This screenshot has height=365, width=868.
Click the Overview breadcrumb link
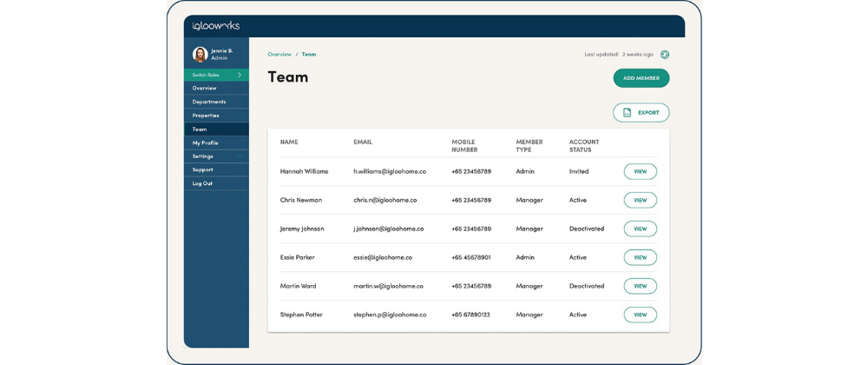click(x=279, y=54)
